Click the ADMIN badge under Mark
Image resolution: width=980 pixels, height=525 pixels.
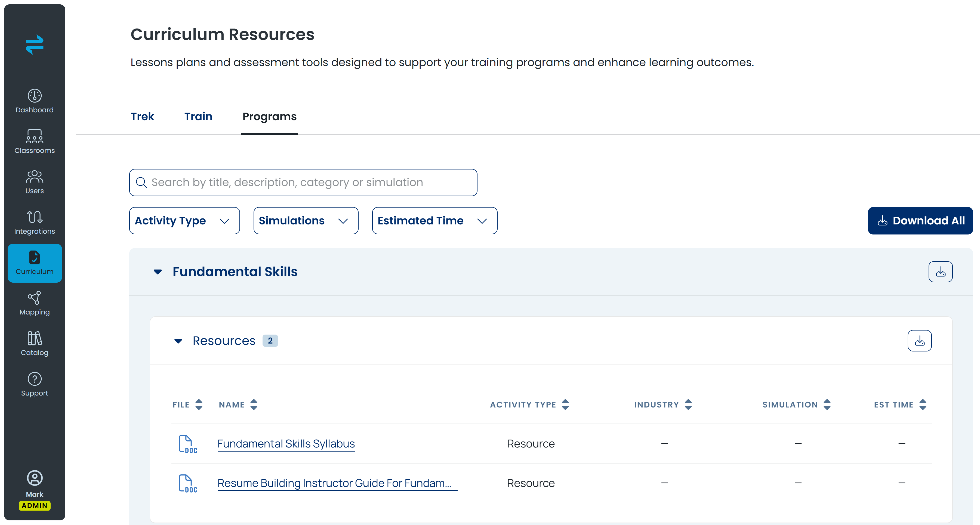click(x=35, y=506)
